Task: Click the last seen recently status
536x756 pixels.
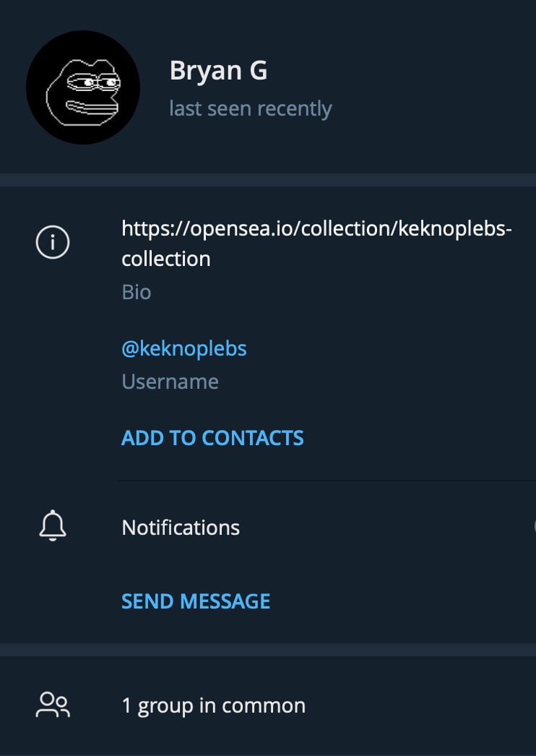Action: click(251, 108)
